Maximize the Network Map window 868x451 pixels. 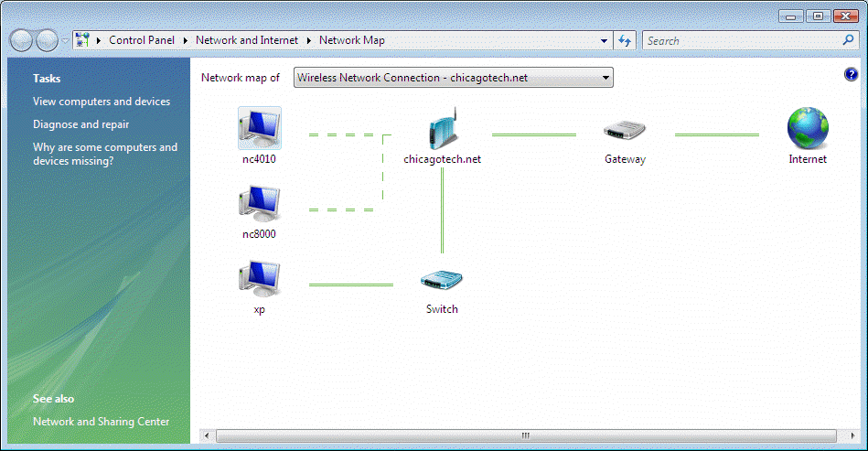click(818, 16)
